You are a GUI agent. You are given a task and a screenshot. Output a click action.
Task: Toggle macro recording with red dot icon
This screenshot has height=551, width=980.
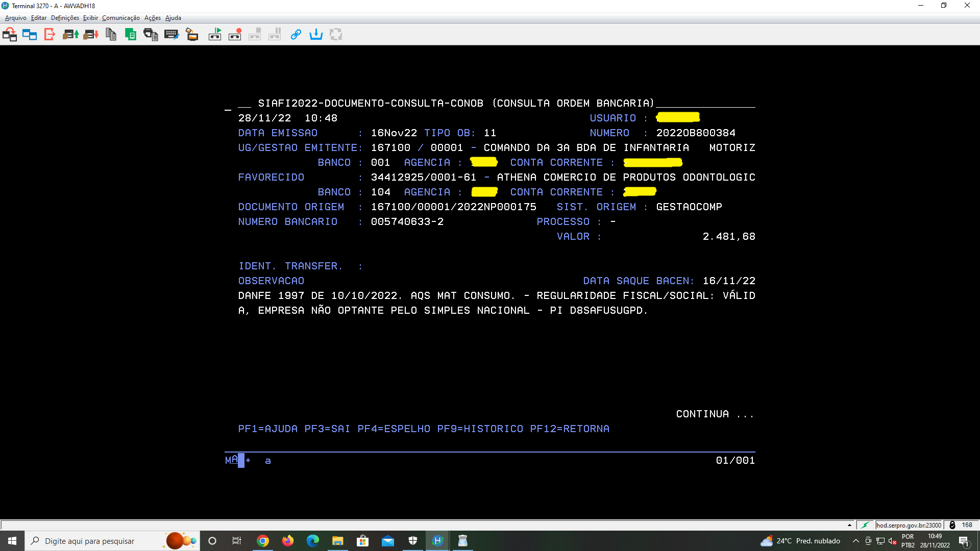coord(235,35)
